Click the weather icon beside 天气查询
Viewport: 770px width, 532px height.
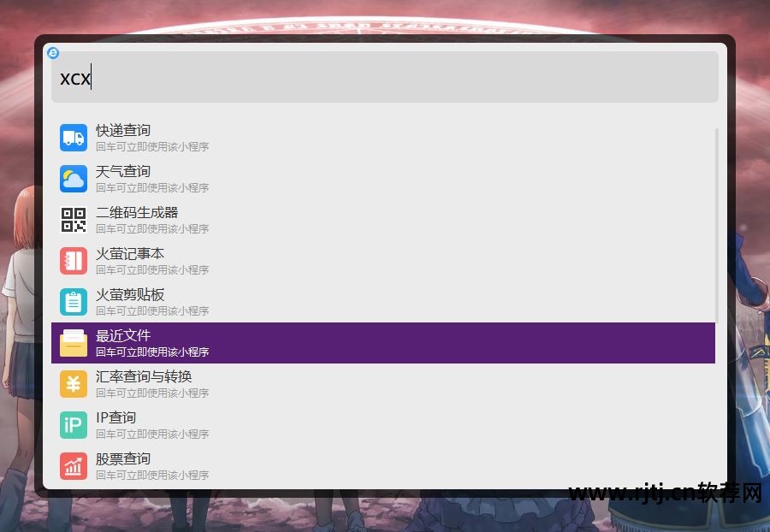point(73,178)
